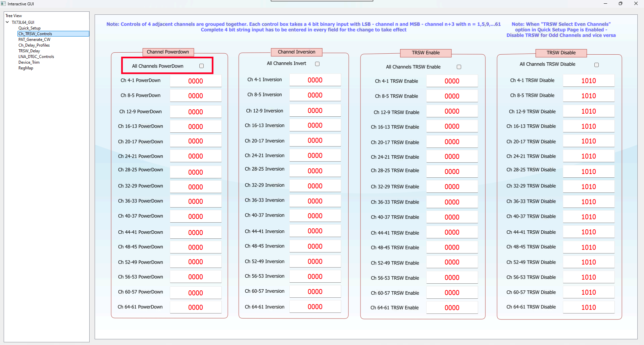
Task: Click the Ch 48-45 PowerDown value box
Action: (195, 247)
